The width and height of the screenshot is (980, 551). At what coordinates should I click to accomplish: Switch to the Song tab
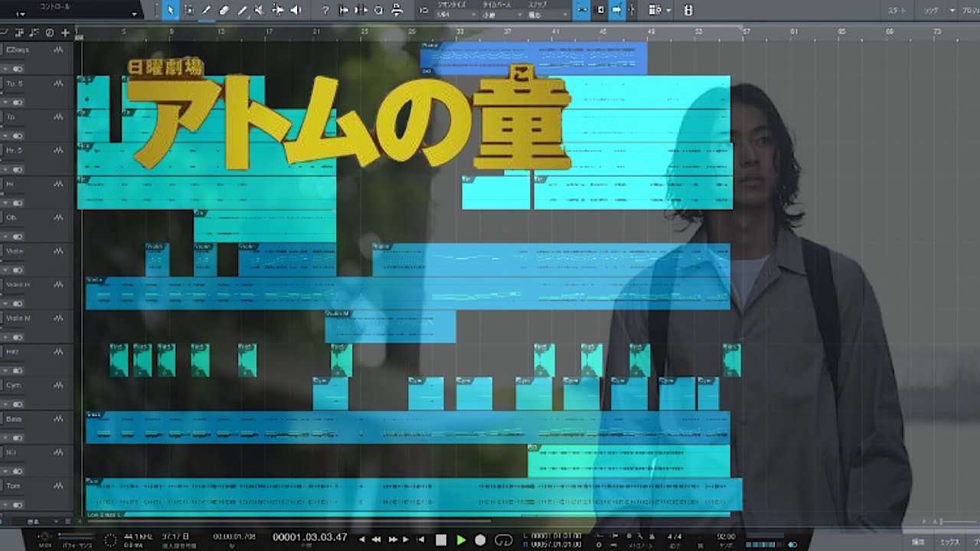pyautogui.click(x=932, y=11)
